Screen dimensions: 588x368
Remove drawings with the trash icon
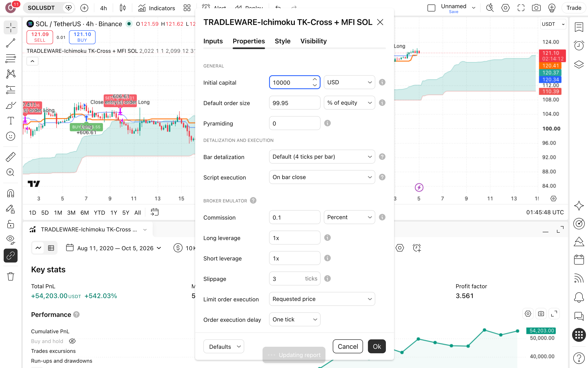pos(10,276)
